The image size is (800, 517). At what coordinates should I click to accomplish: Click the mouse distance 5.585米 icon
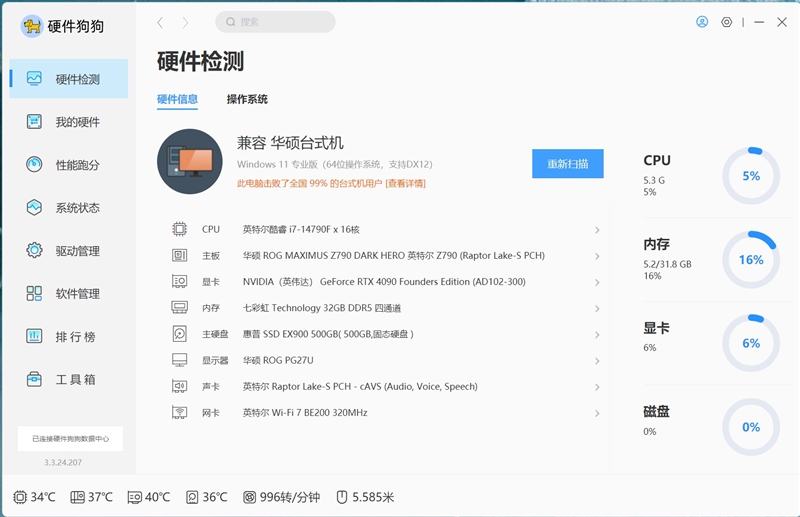342,497
